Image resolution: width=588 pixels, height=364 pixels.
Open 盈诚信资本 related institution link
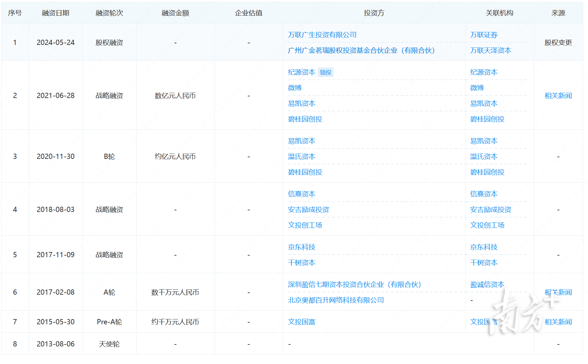pos(487,285)
